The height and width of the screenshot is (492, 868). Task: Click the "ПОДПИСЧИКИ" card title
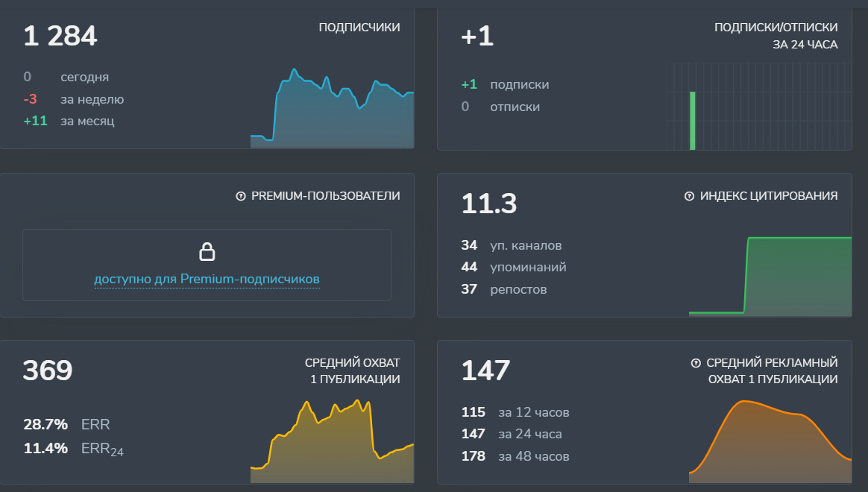click(x=359, y=26)
